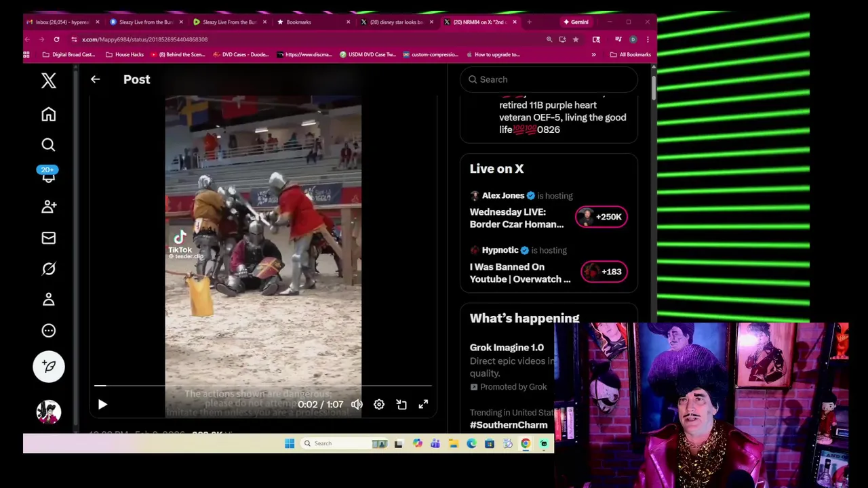Toggle picture-in-picture for video
Image resolution: width=868 pixels, height=488 pixels.
[401, 405]
